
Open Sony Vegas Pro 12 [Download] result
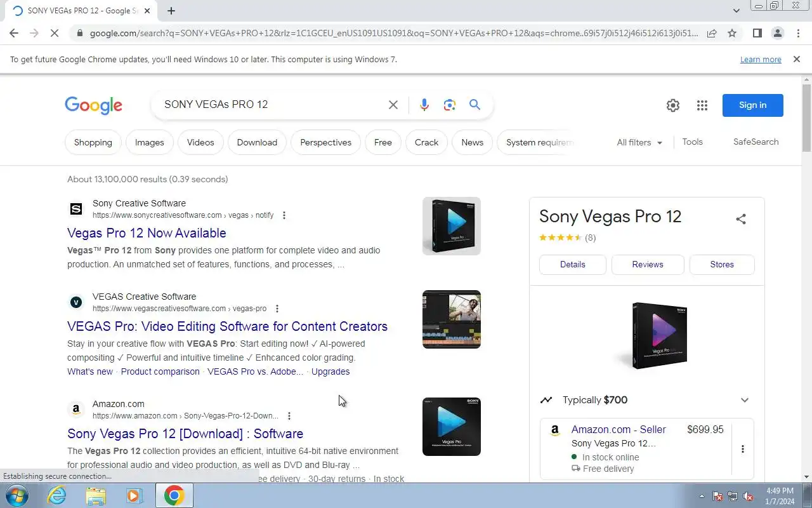coord(185,434)
